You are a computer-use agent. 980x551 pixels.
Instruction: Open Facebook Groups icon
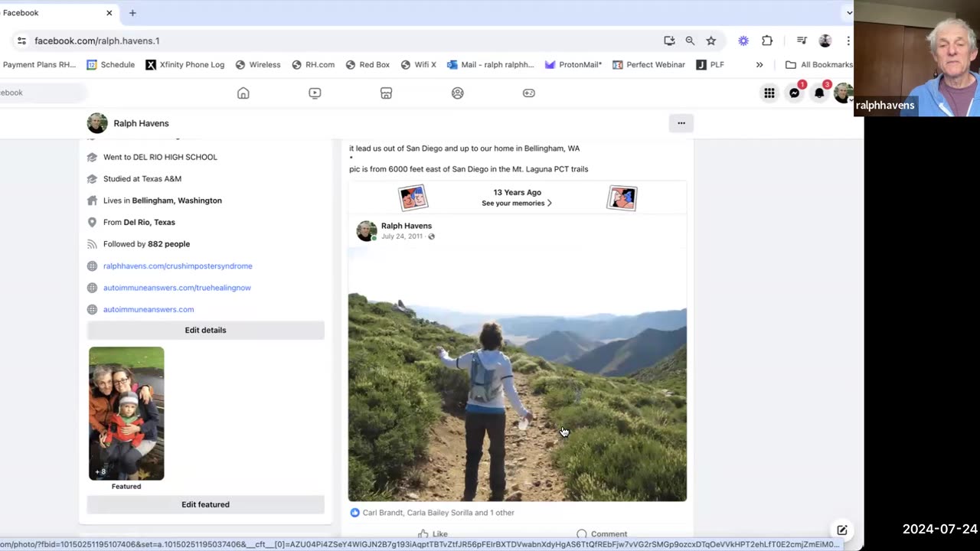point(458,93)
